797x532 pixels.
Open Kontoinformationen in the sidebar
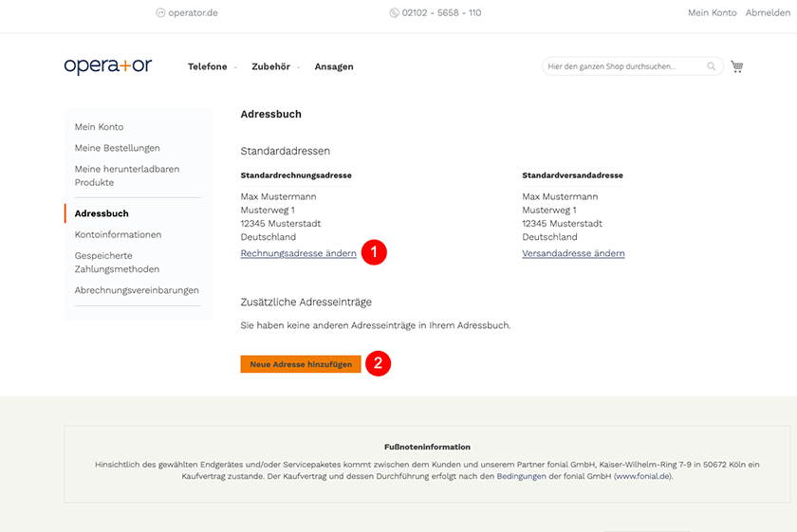pyautogui.click(x=118, y=234)
